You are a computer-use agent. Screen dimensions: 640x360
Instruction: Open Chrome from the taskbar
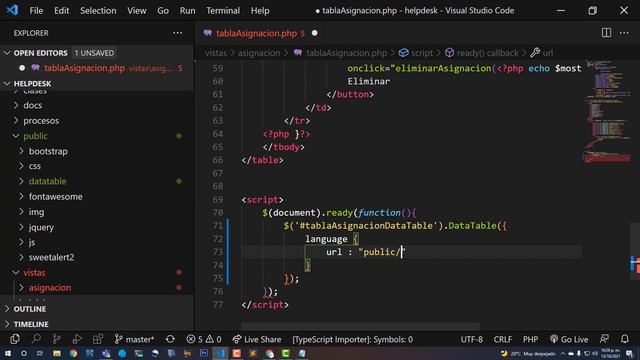(x=73, y=353)
